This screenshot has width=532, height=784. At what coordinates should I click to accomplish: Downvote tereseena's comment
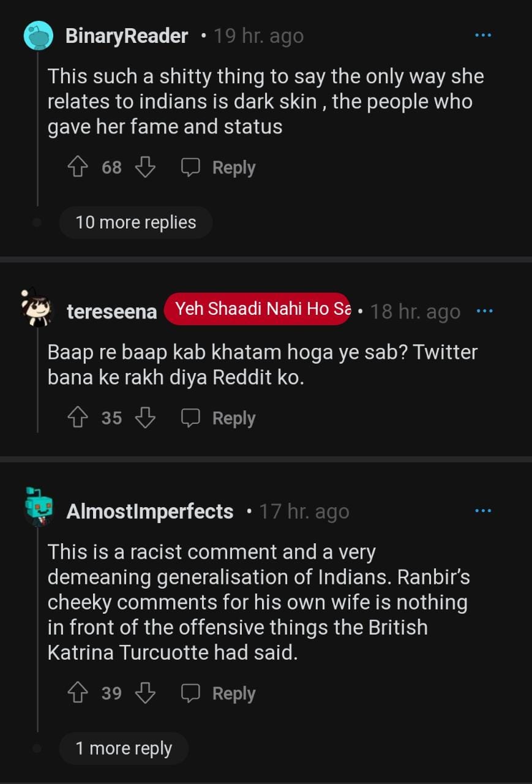click(x=145, y=418)
